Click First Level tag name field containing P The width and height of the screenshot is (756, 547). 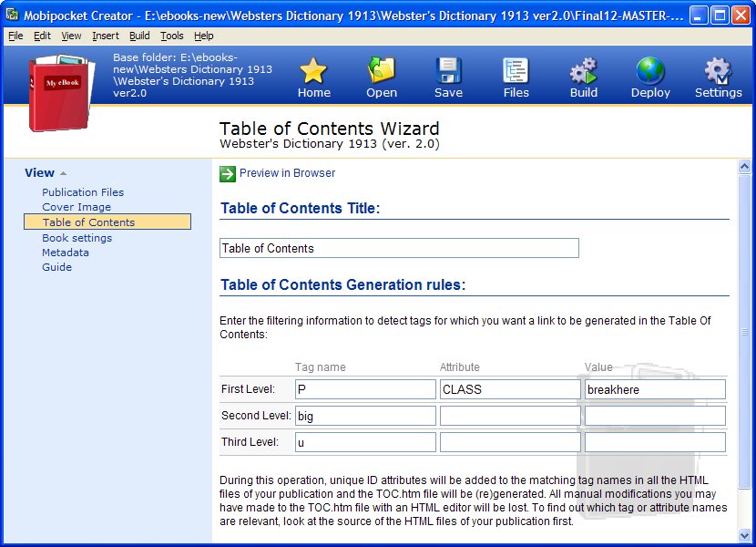point(365,389)
